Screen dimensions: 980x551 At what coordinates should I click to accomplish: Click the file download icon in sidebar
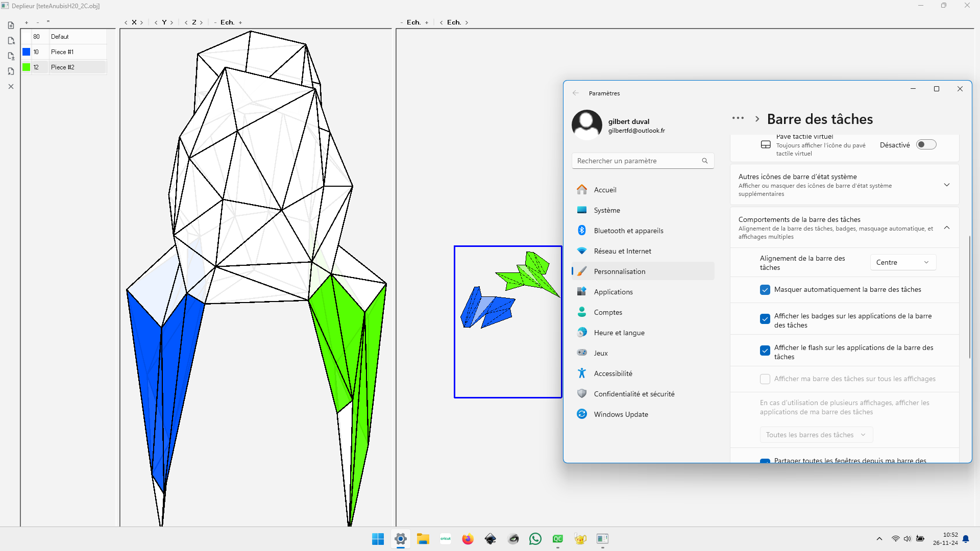[x=11, y=56]
